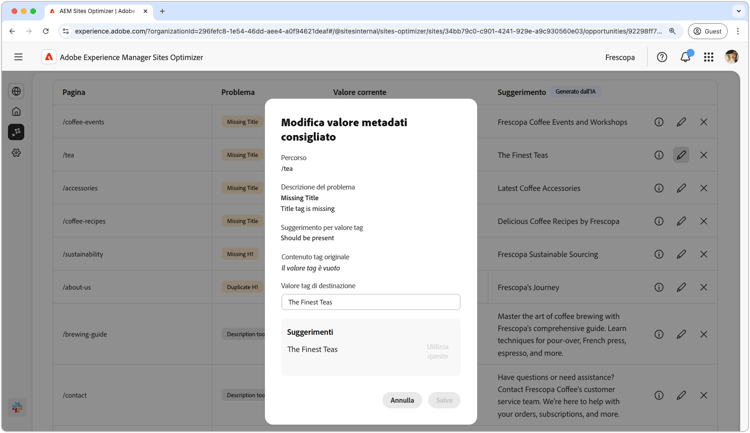The image size is (750, 433).
Task: Click the Problema column header
Action: pyautogui.click(x=238, y=92)
